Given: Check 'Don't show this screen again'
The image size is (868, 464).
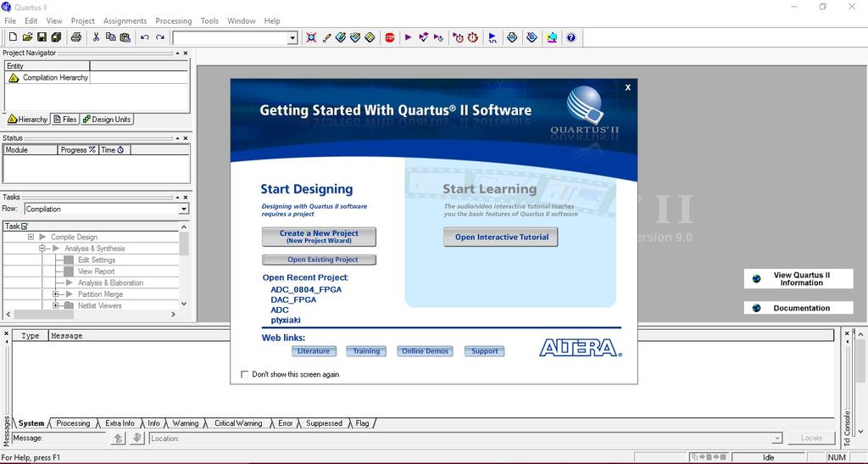Looking at the screenshot, I should coord(244,374).
